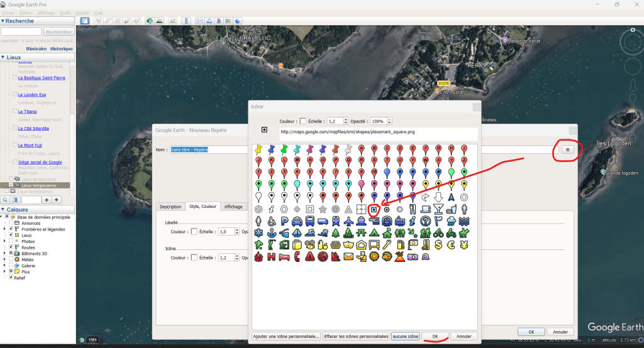Enable the Galerie layer checkbox

pos(11,266)
